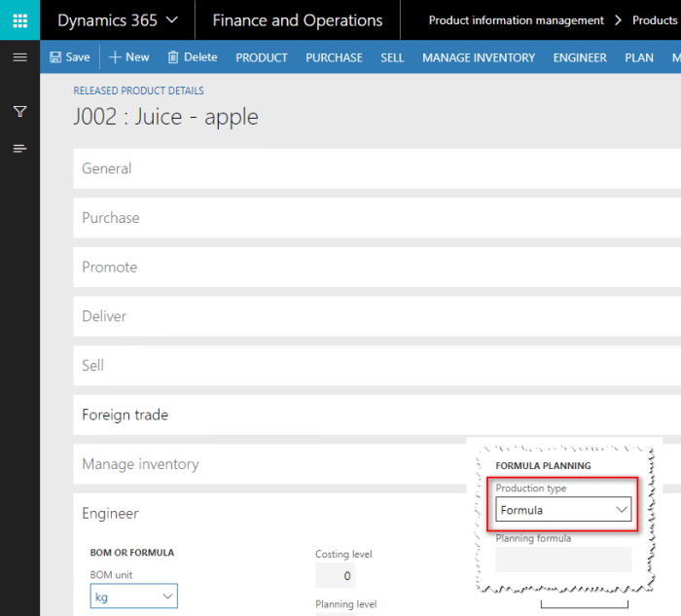Image resolution: width=681 pixels, height=616 pixels.
Task: Click the Planning formula field
Action: coord(563,560)
